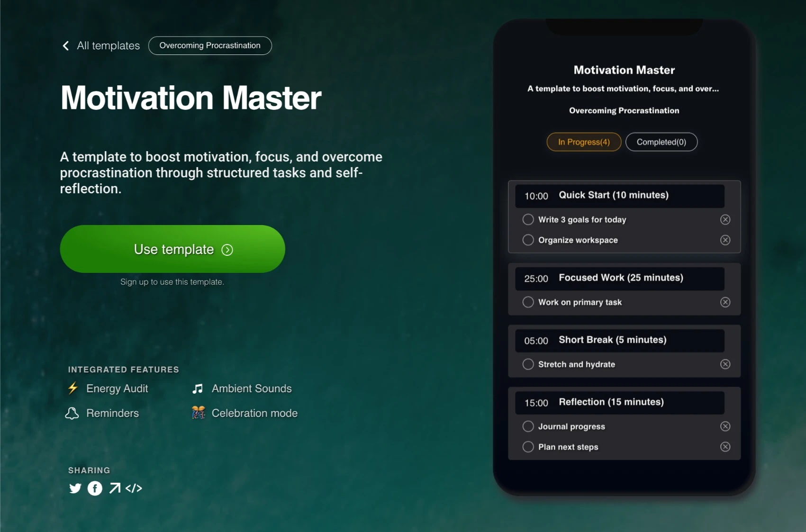Click the Reminders bell icon
Image resolution: width=806 pixels, height=532 pixels.
click(x=72, y=413)
